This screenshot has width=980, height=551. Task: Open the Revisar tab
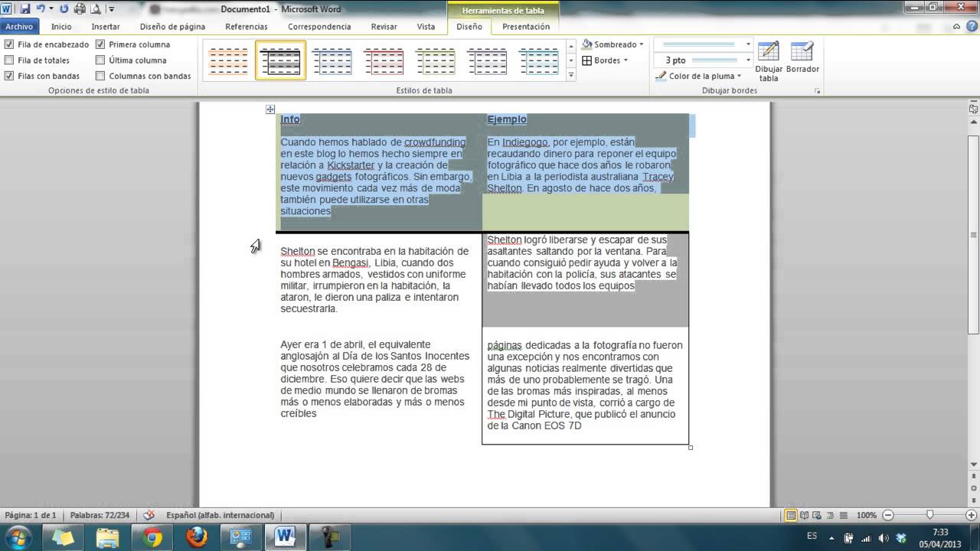pyautogui.click(x=384, y=26)
